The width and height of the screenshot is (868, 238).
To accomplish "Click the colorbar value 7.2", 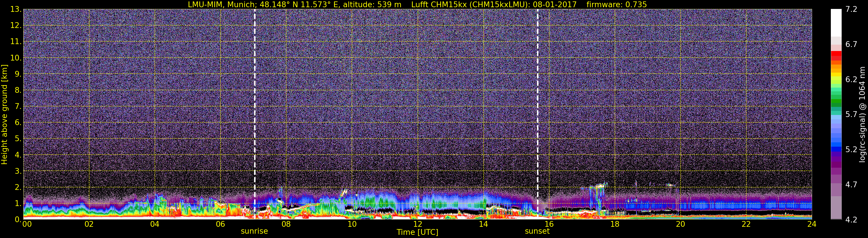I will coord(851,10).
